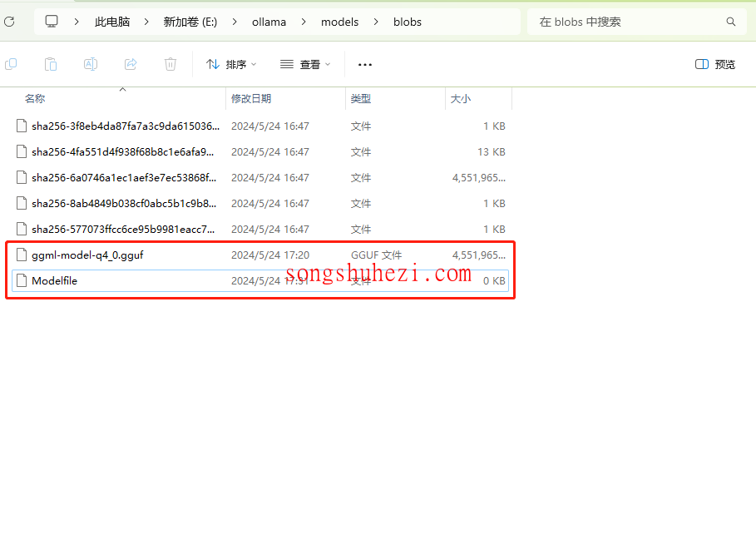Select file sha256-3f8eb4da87fa7a3c9da615036...
This screenshot has height=559, width=756.
pyautogui.click(x=126, y=126)
